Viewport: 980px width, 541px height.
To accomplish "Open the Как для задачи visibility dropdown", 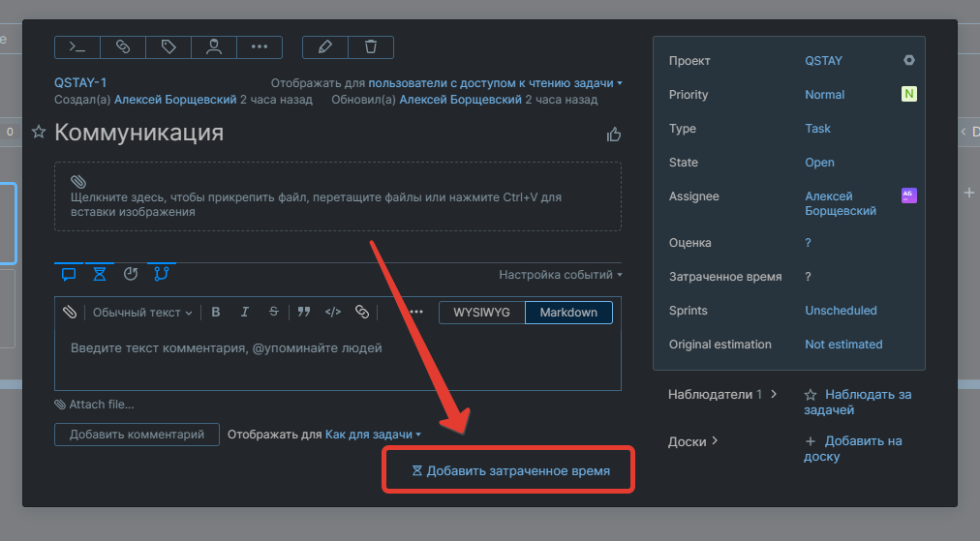I will pos(373,435).
